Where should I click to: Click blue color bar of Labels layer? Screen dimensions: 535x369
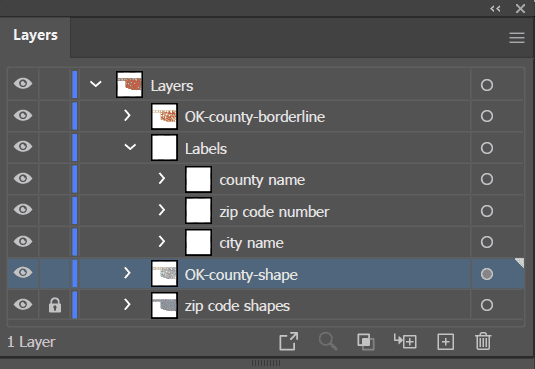pos(75,147)
